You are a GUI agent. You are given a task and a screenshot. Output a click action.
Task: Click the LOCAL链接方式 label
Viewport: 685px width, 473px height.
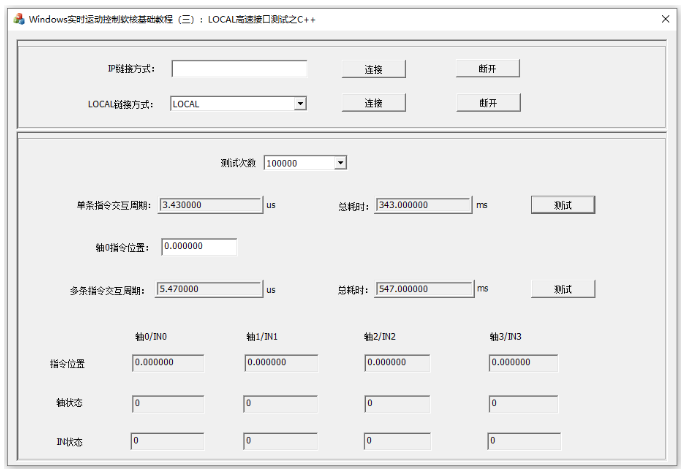[121, 104]
